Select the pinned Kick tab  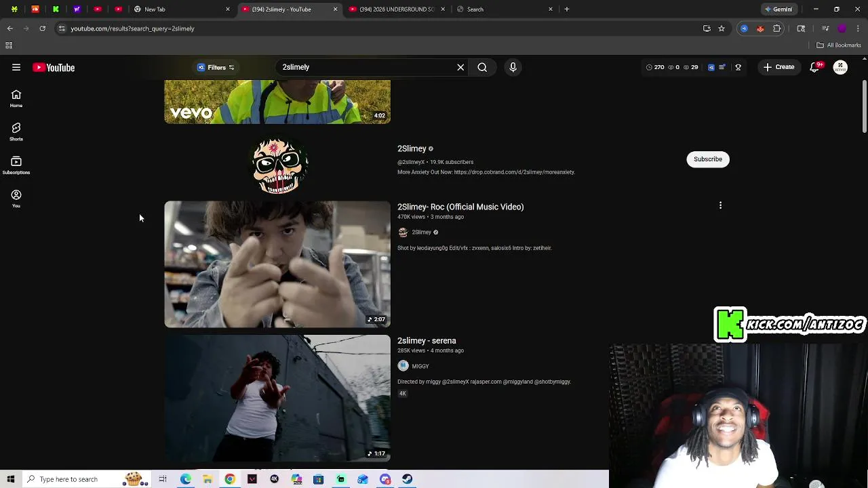tap(56, 9)
